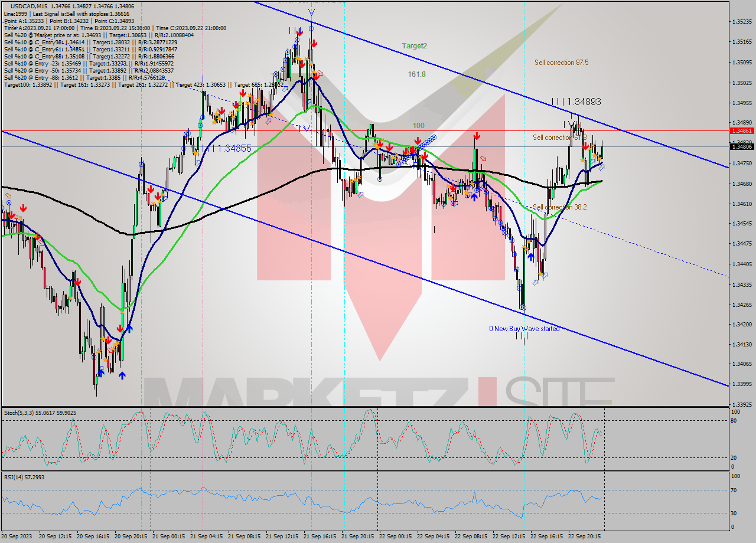Screen dimensions: 756x543
Task: Click the 'Target2' chart label
Action: point(415,45)
